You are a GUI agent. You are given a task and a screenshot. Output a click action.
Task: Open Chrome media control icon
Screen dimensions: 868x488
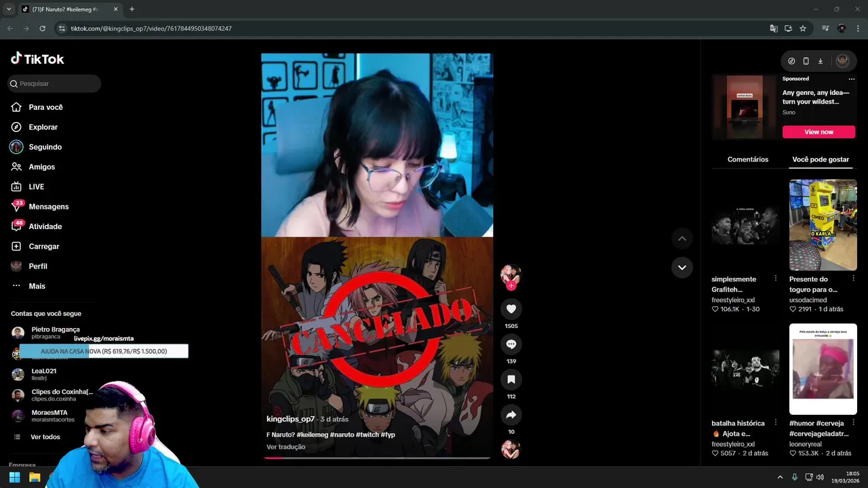[x=825, y=28]
